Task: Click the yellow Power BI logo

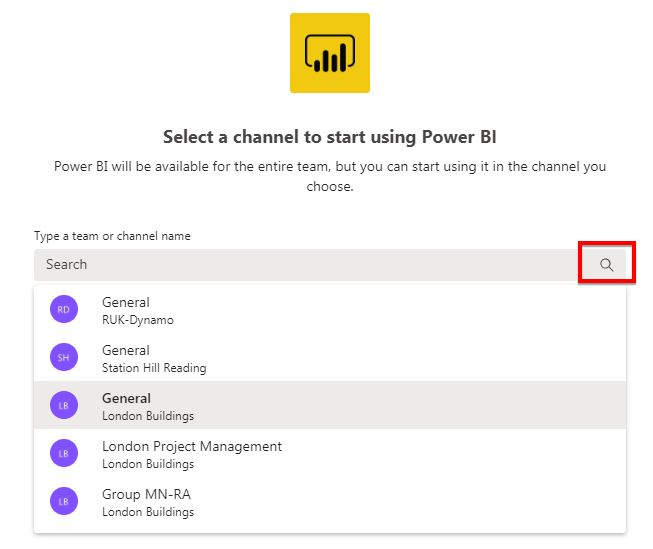Action: [330, 53]
